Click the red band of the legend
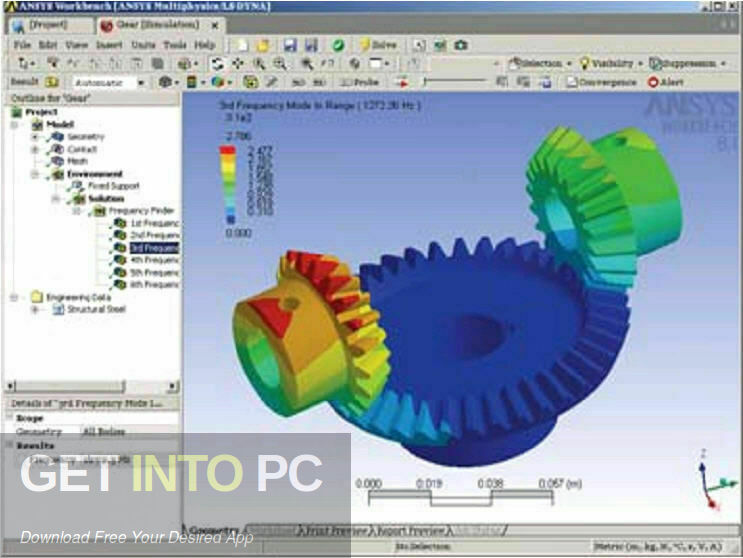Screen dimensions: 743x558 pyautogui.click(x=227, y=150)
